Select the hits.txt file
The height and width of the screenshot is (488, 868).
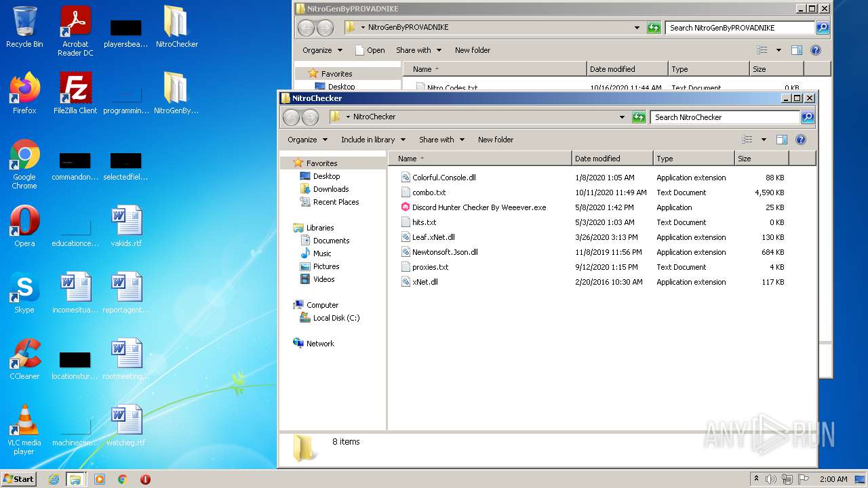pyautogui.click(x=418, y=222)
